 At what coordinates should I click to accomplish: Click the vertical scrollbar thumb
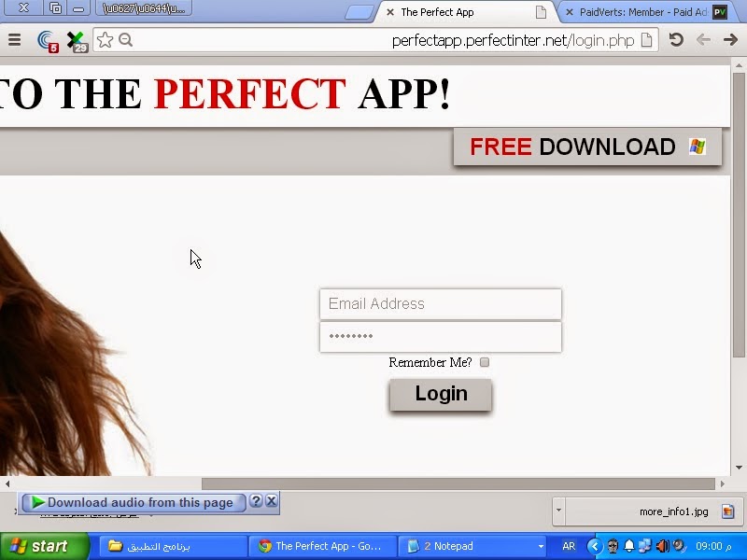pos(739,215)
